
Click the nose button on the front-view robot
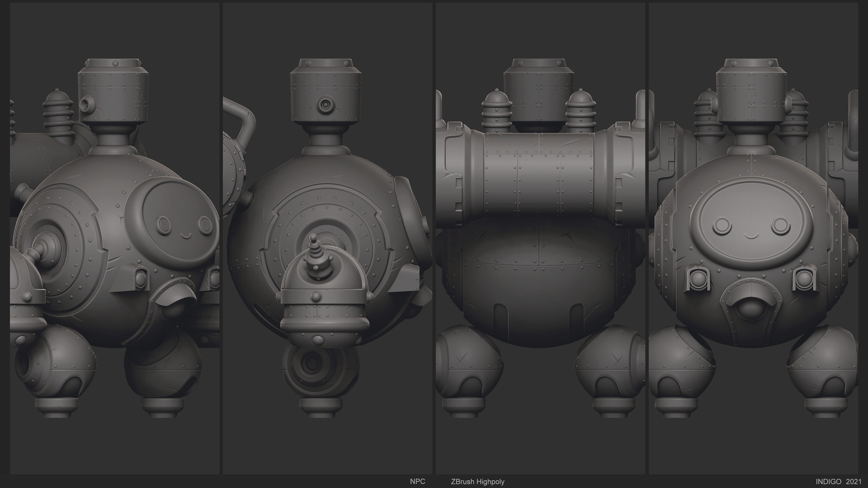tap(751, 308)
